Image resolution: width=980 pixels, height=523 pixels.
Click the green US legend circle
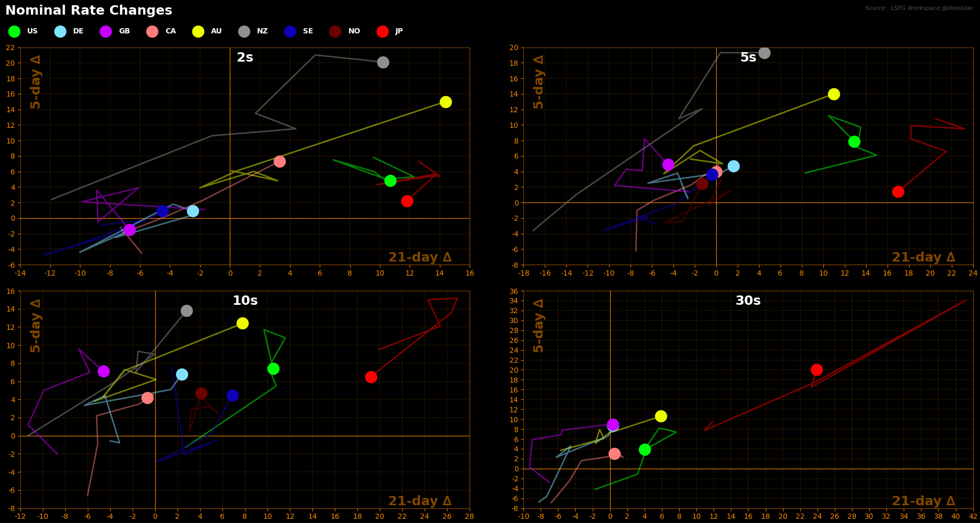click(x=14, y=31)
